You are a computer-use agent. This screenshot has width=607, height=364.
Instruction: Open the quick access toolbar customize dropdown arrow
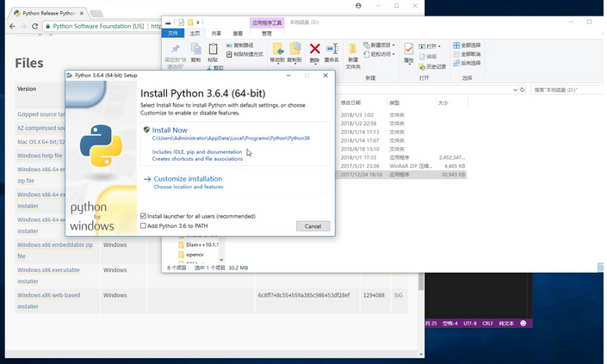coord(198,22)
